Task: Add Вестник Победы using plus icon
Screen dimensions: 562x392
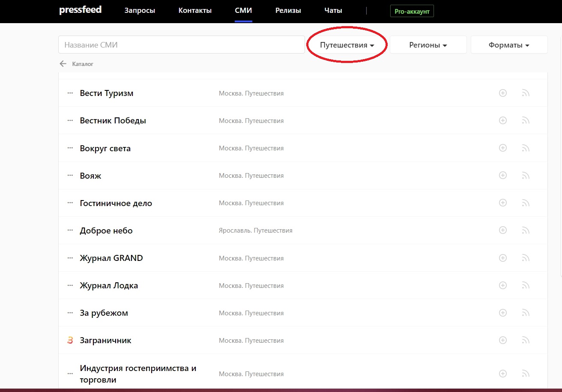Action: 503,120
